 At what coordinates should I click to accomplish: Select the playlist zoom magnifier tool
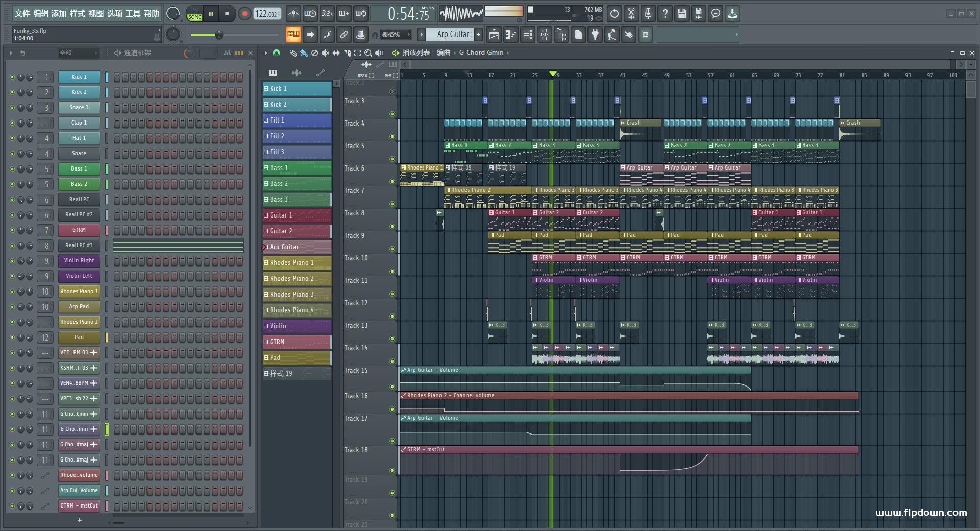tap(368, 53)
